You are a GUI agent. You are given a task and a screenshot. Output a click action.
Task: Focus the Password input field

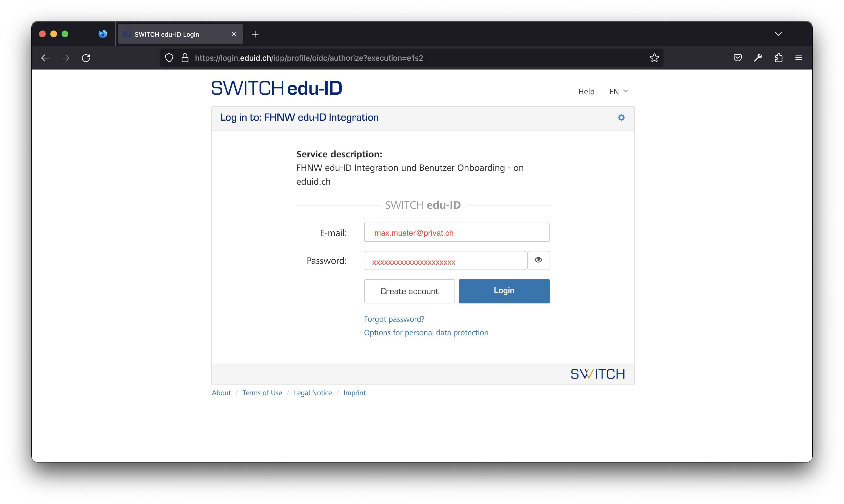pos(445,260)
